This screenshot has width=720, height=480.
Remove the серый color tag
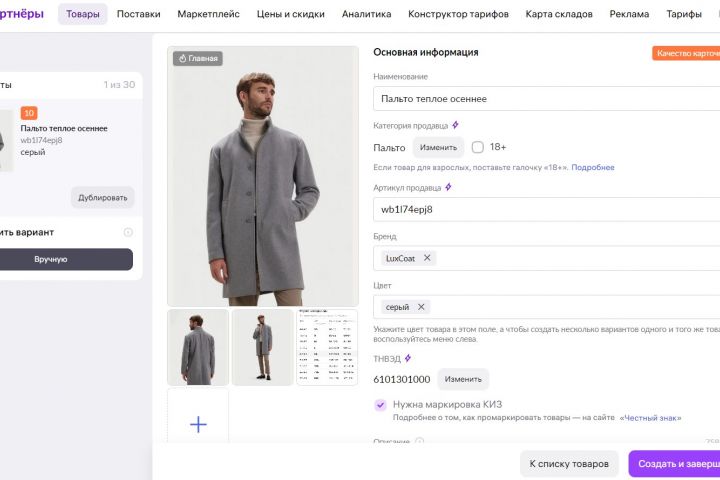(x=421, y=307)
